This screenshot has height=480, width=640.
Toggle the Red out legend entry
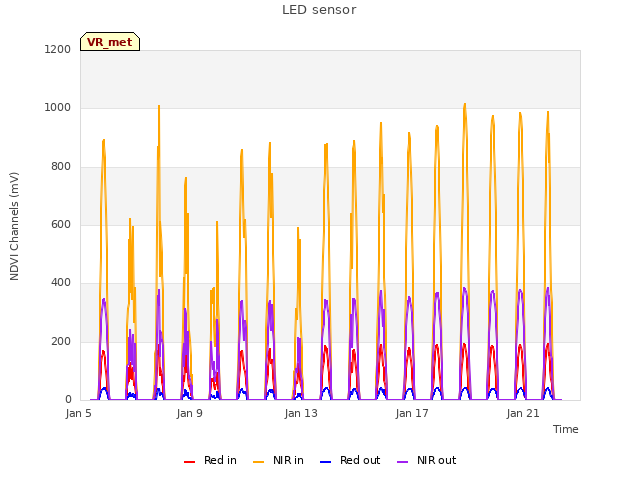coord(350,460)
